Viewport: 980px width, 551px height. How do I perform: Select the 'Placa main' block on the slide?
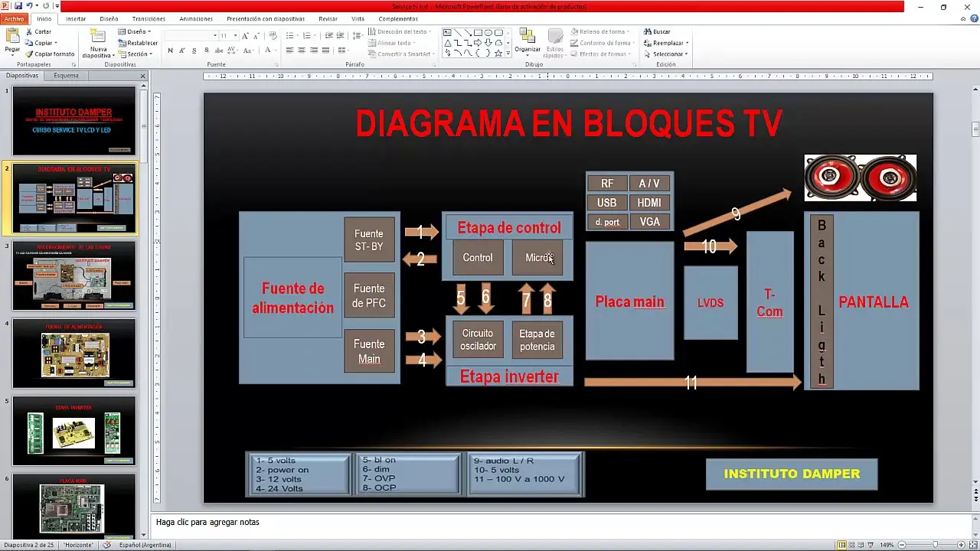coord(629,302)
